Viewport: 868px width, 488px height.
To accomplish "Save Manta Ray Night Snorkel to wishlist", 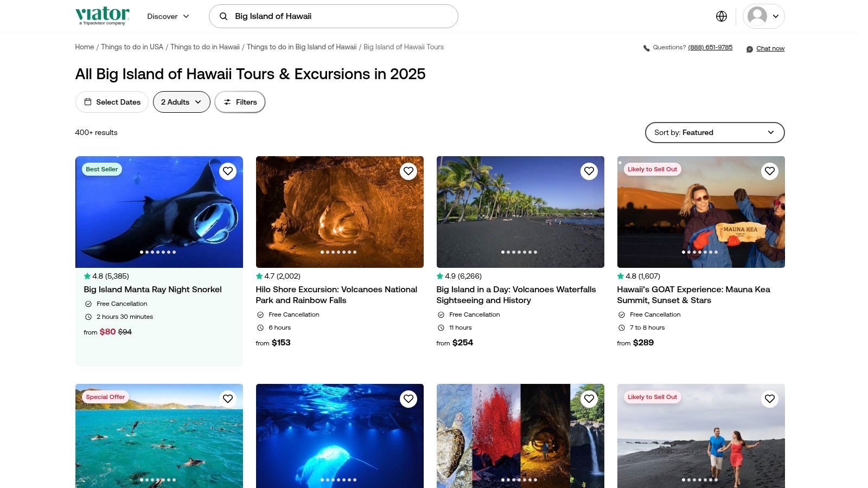I will pos(228,171).
